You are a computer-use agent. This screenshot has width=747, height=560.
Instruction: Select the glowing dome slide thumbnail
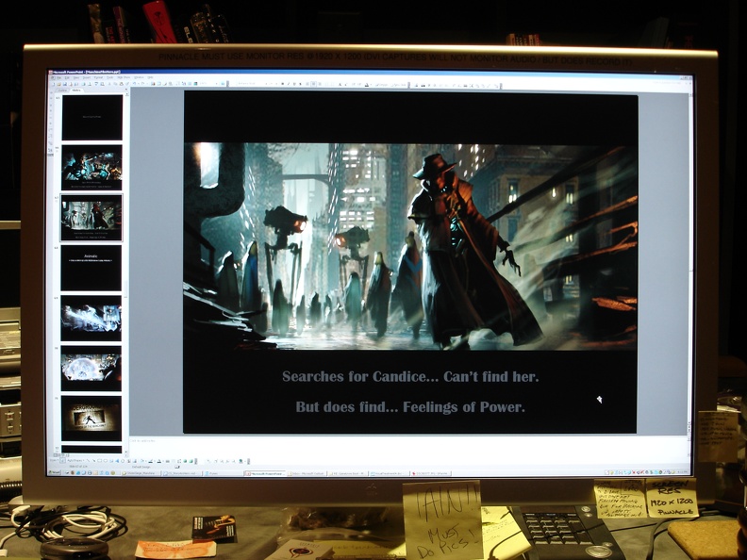(91, 369)
